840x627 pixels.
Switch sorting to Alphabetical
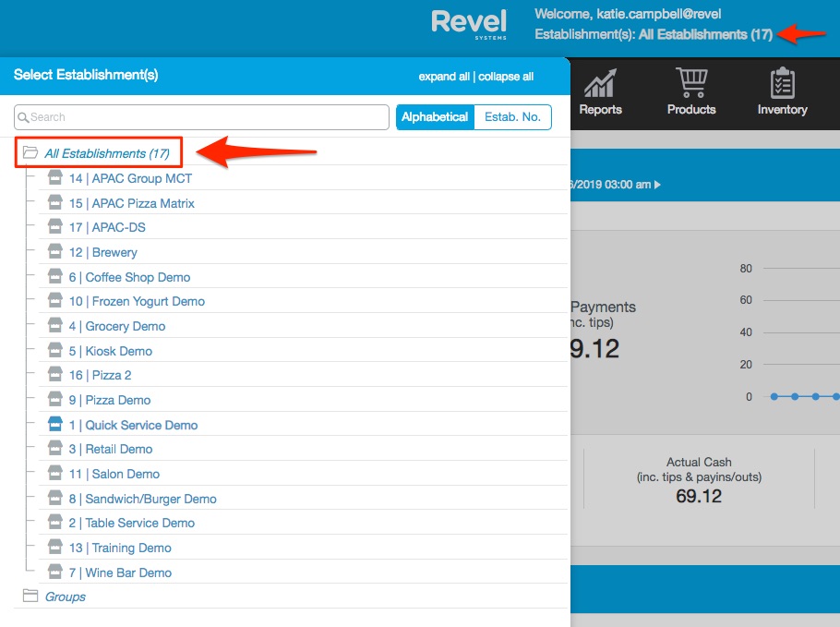(435, 117)
